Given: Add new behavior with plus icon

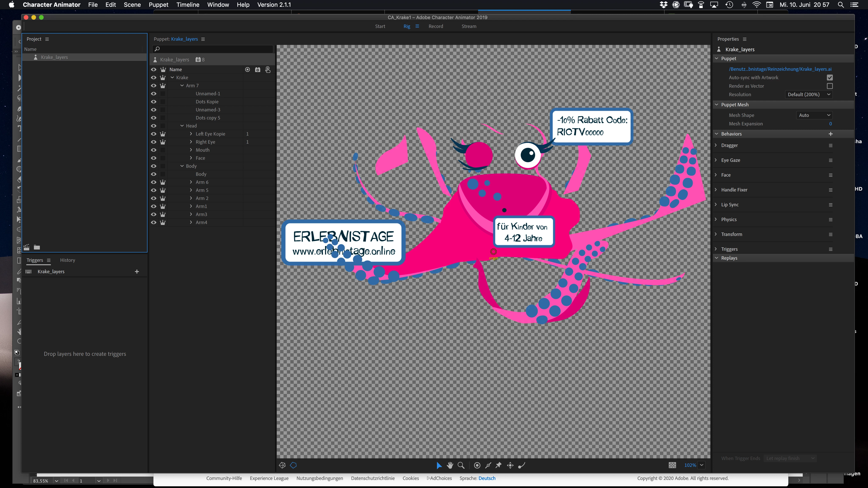Looking at the screenshot, I should point(830,134).
